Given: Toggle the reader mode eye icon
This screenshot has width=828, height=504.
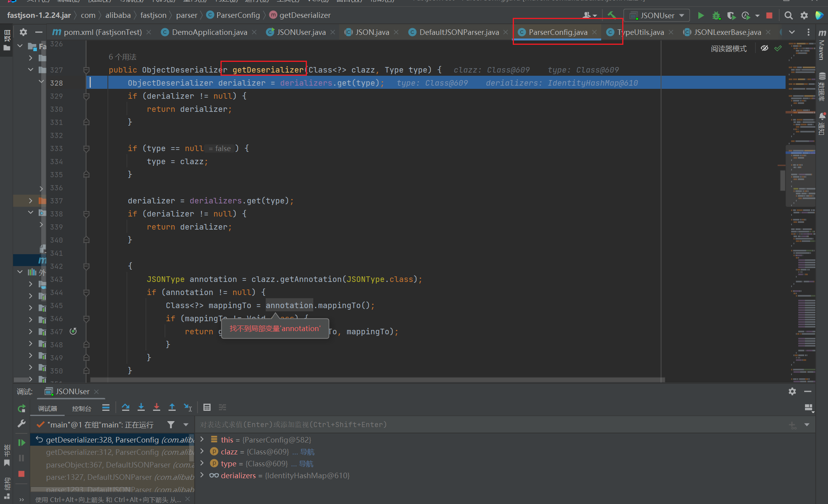Looking at the screenshot, I should [765, 48].
